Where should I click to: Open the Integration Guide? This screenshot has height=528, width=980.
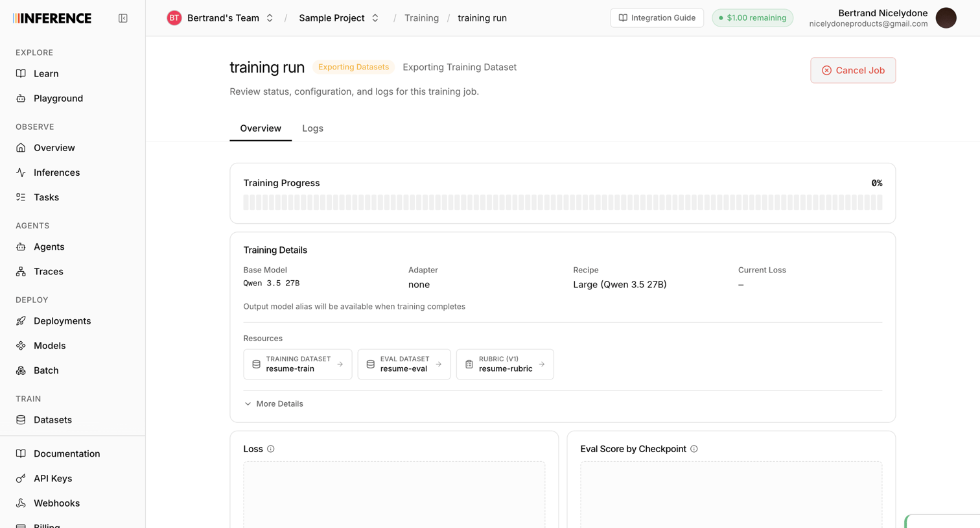point(657,18)
